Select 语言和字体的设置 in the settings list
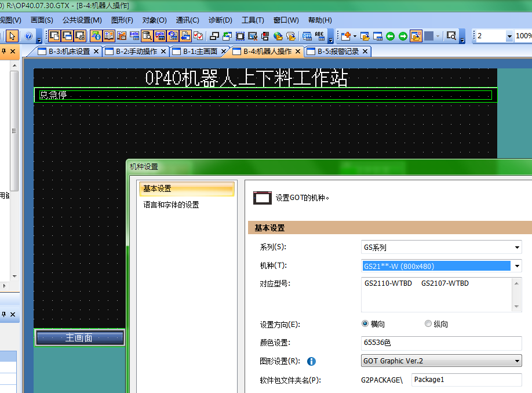532x393 pixels. click(x=172, y=205)
